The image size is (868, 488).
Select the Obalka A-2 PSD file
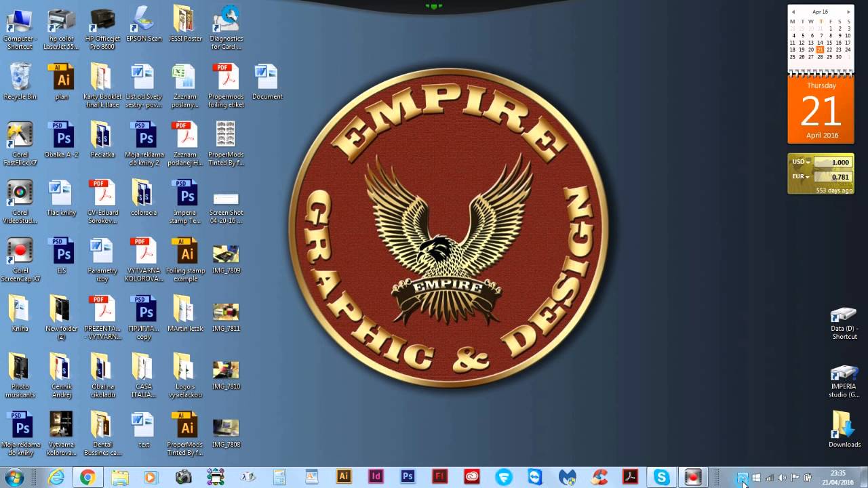62,140
